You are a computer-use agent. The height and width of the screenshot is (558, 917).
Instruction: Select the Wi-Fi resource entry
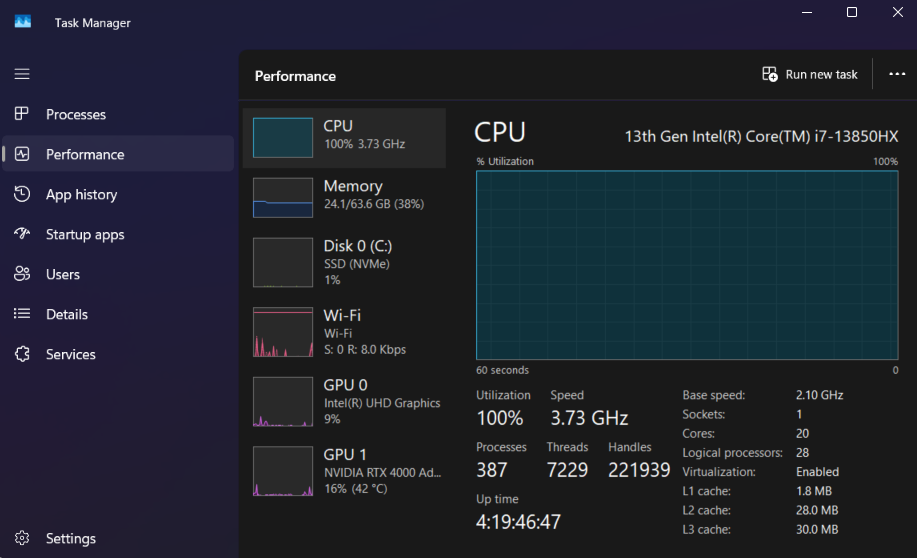[345, 332]
